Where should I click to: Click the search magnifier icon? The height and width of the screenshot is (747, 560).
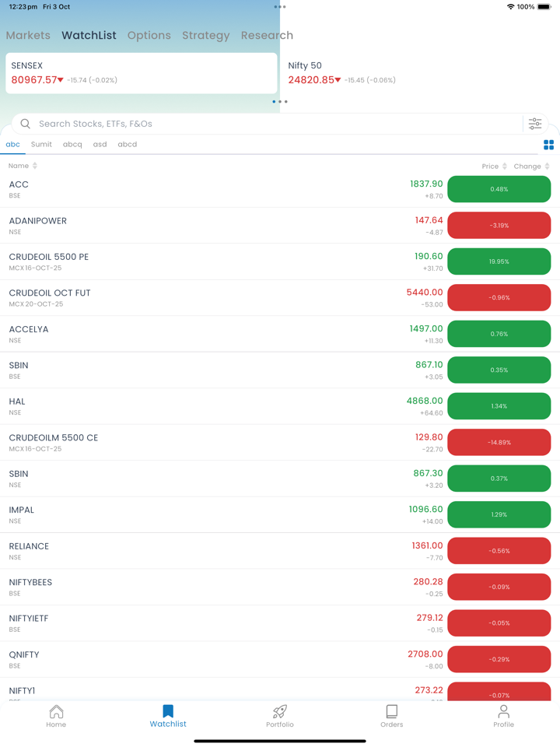[26, 124]
